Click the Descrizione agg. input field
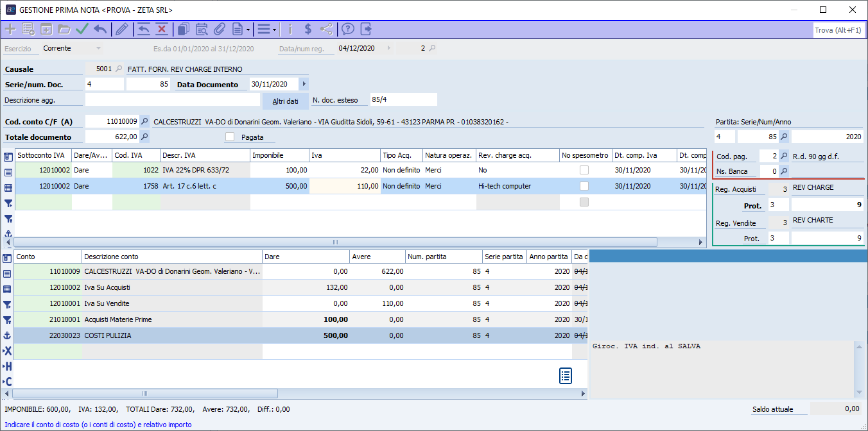 pyautogui.click(x=172, y=100)
